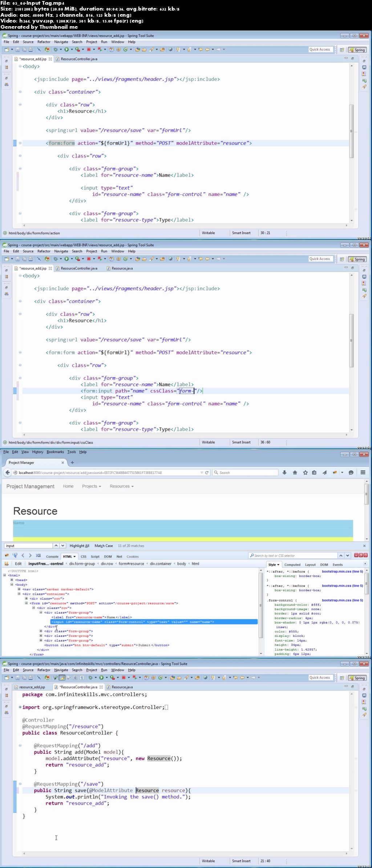Open the Firefox Tools menu
The image size is (372, 868).
tap(72, 452)
